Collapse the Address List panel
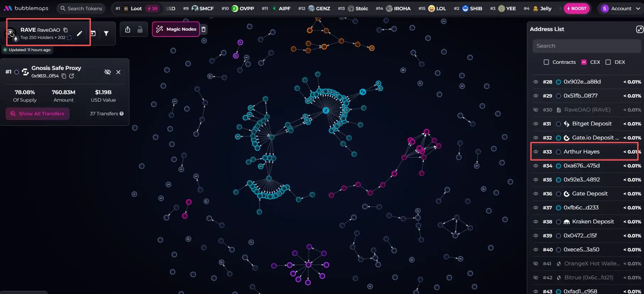 tap(639, 29)
